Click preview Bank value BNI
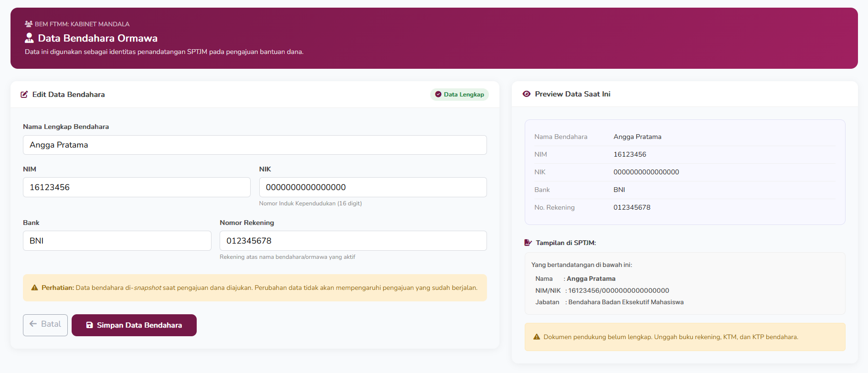 click(x=619, y=190)
